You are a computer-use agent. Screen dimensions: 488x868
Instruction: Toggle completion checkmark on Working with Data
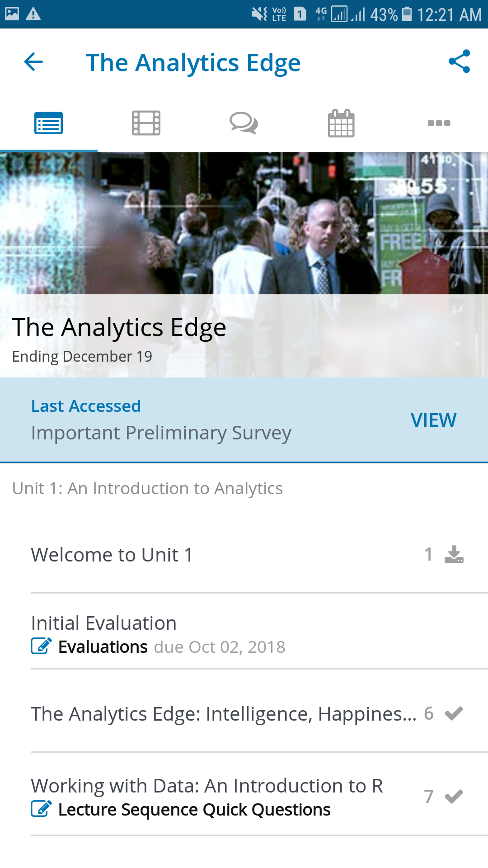[x=454, y=797]
